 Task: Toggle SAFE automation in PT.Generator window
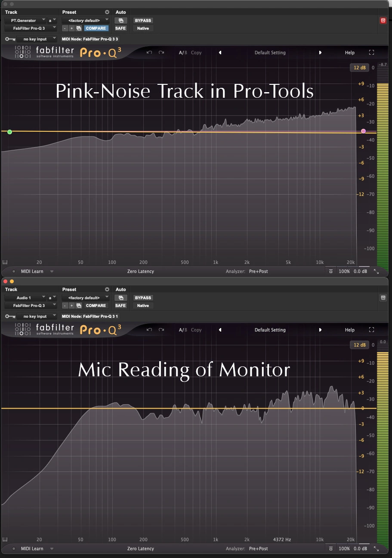point(120,28)
